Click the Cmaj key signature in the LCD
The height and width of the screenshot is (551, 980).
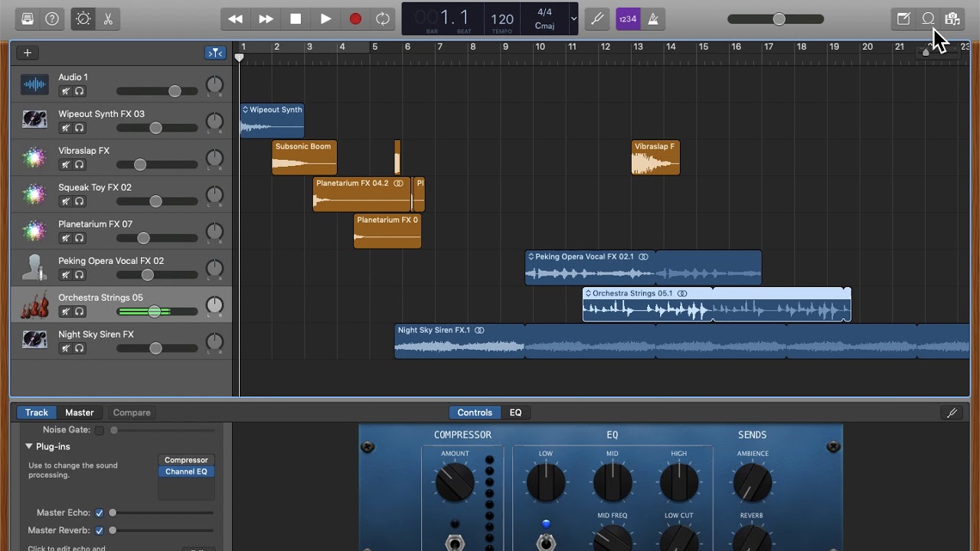545,26
